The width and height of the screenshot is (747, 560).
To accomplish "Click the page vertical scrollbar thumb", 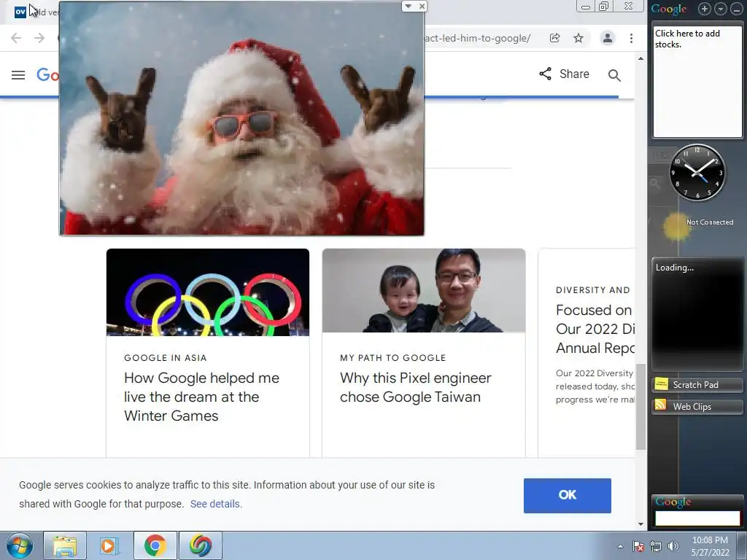I will [640, 407].
